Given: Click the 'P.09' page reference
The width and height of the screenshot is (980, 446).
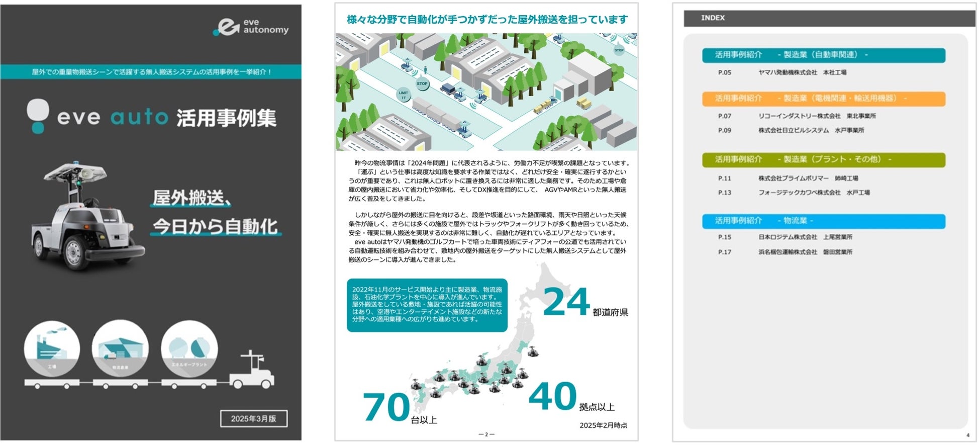Looking at the screenshot, I should point(725,130).
